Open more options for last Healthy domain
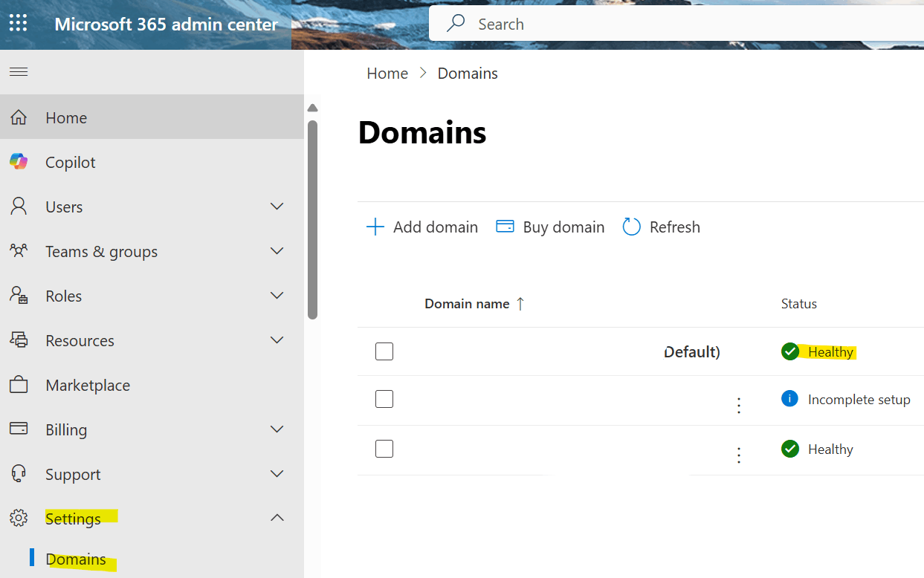 click(739, 455)
